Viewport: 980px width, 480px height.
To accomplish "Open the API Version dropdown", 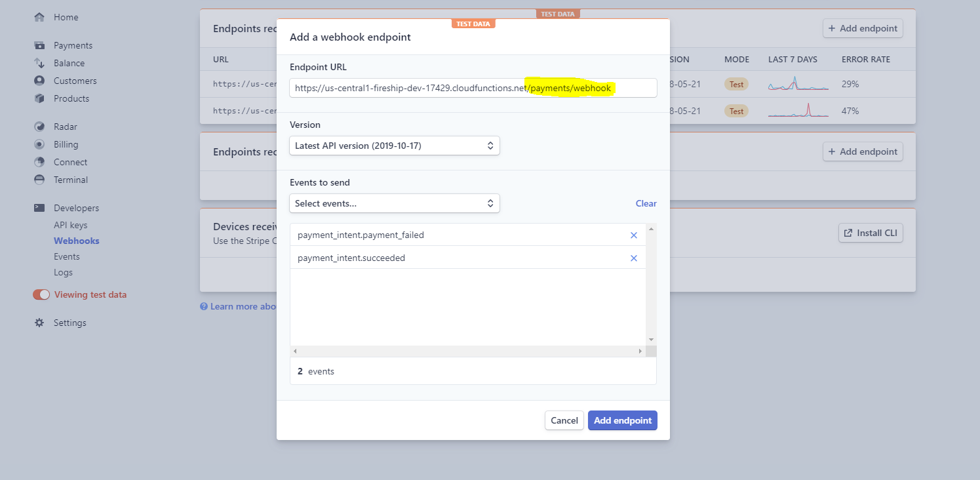I will [x=394, y=145].
